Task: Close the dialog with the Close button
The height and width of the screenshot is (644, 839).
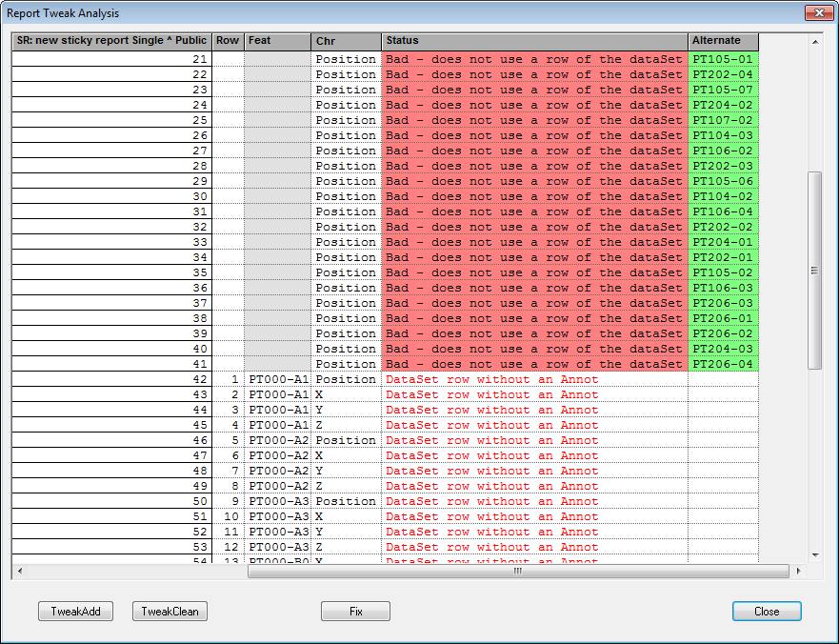Action: (767, 612)
